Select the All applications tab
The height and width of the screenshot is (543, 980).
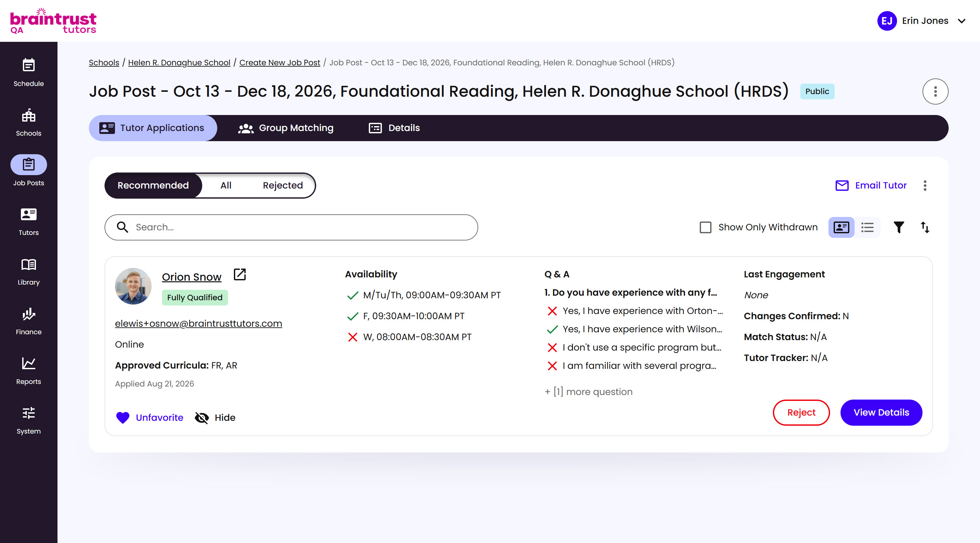tap(226, 185)
